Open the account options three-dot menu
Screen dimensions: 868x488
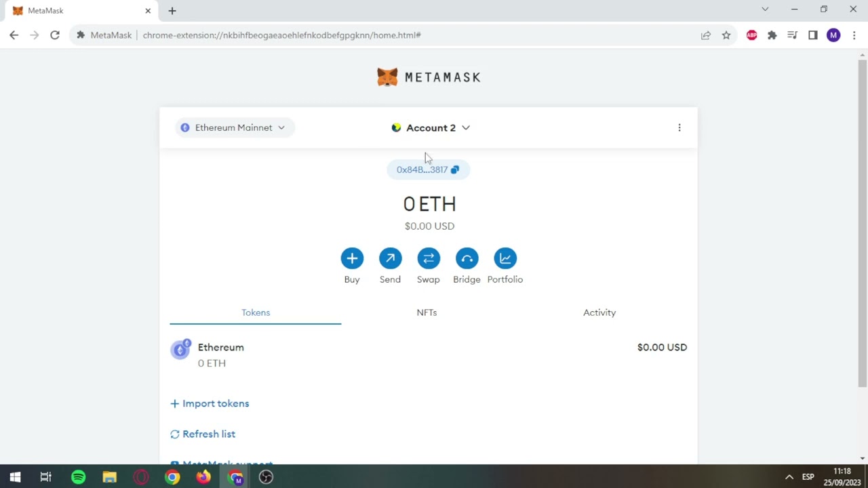pyautogui.click(x=679, y=127)
